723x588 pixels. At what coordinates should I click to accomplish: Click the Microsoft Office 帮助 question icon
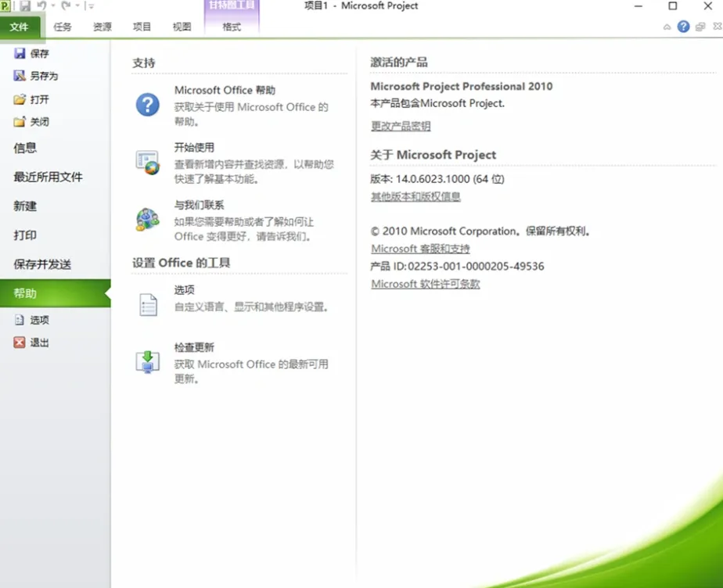point(148,105)
